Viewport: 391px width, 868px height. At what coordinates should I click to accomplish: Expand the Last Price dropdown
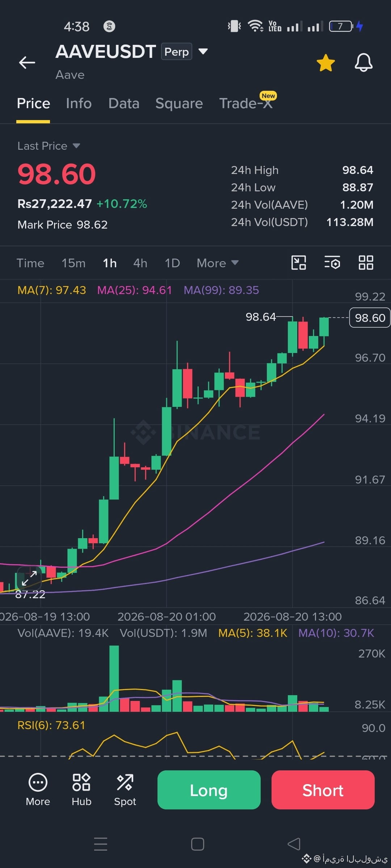(x=49, y=146)
